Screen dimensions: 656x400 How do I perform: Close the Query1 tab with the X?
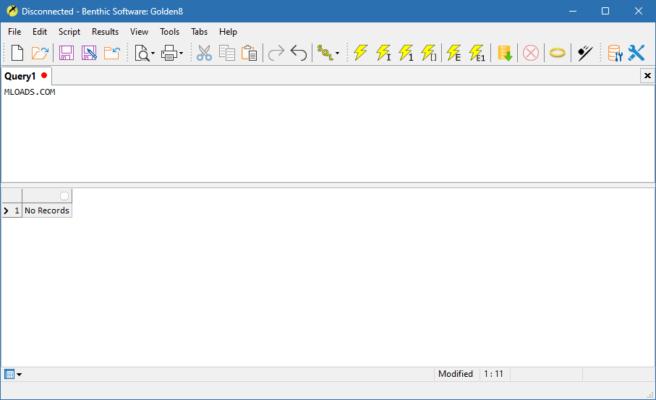tap(647, 76)
